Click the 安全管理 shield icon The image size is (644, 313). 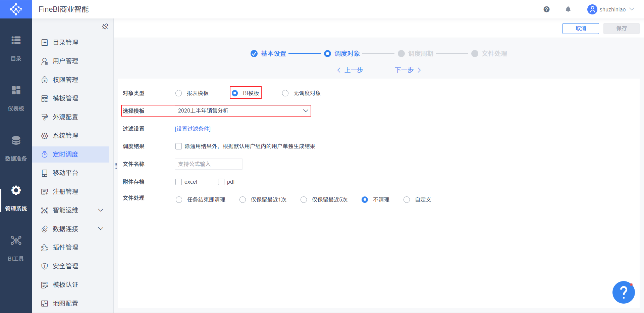click(x=45, y=266)
